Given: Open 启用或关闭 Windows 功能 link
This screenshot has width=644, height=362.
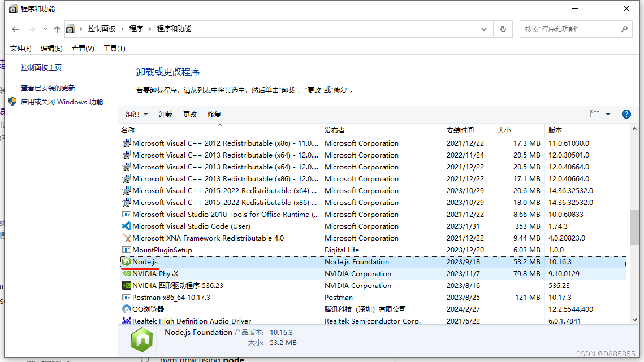Looking at the screenshot, I should [62, 102].
